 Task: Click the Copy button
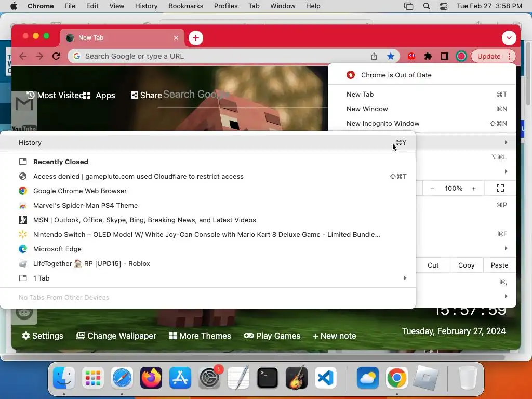click(x=466, y=265)
